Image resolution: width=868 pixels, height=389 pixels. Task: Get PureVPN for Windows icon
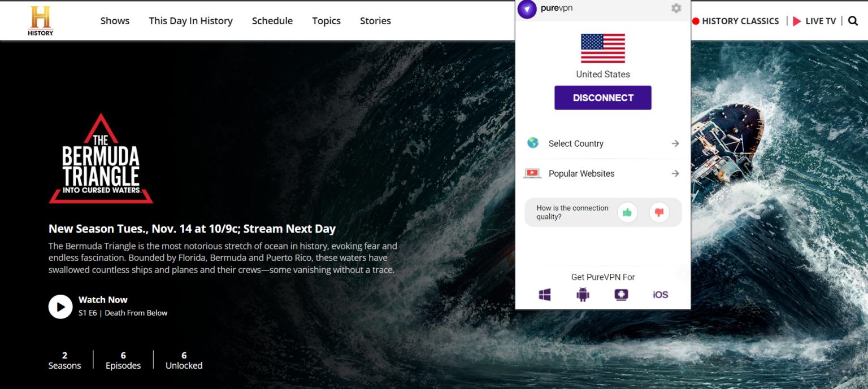[x=545, y=295]
